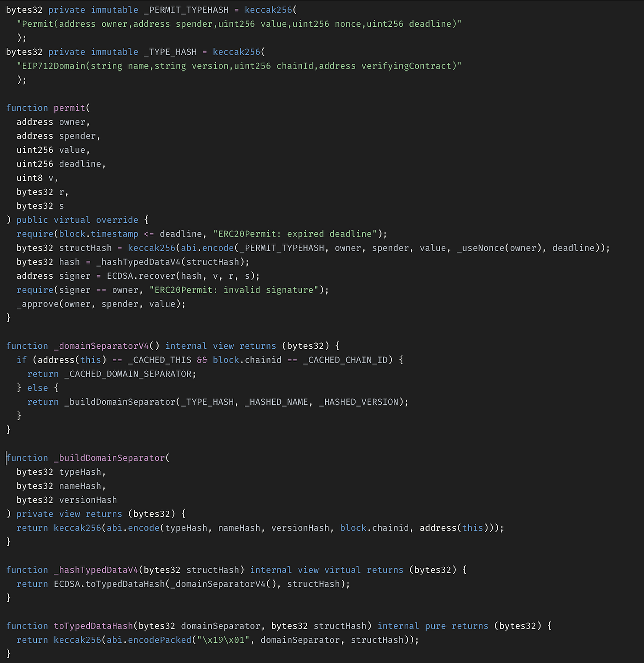Click 'public virtual override' modifiers line
644x663 pixels.
[x=77, y=220]
